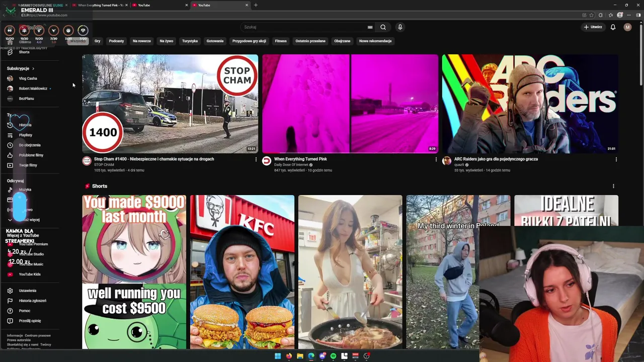Open Spotify from the taskbar

333,356
